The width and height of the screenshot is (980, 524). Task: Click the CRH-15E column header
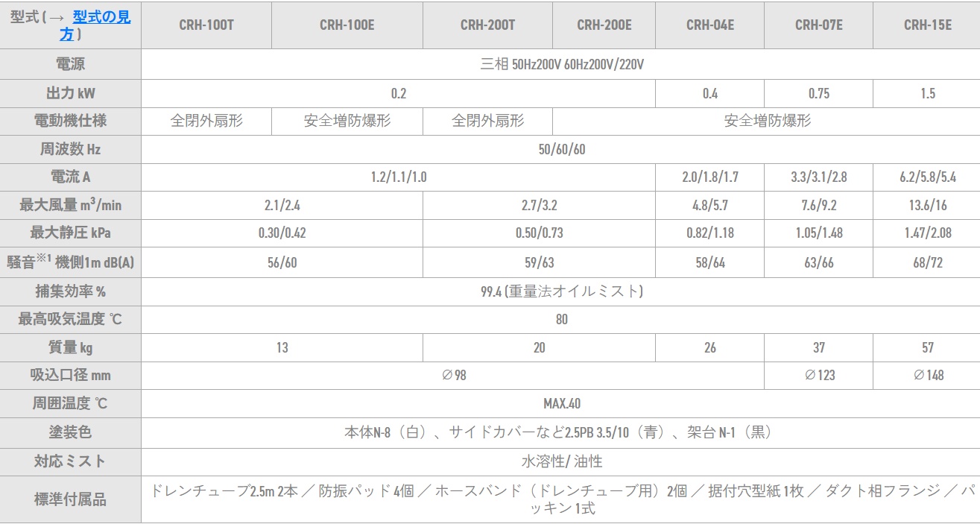pyautogui.click(x=927, y=25)
